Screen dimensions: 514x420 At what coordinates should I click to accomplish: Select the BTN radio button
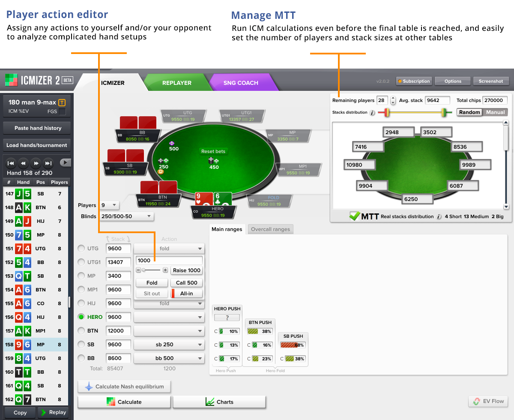(81, 330)
